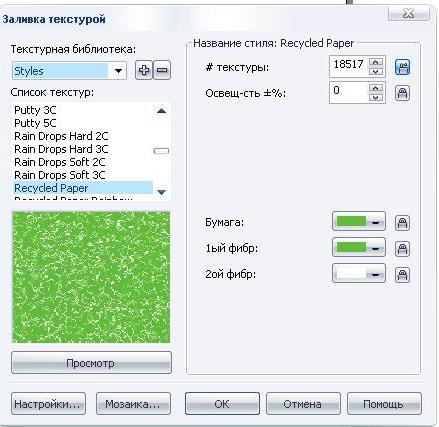Close the Заливка текстурой dialog

[x=409, y=14]
